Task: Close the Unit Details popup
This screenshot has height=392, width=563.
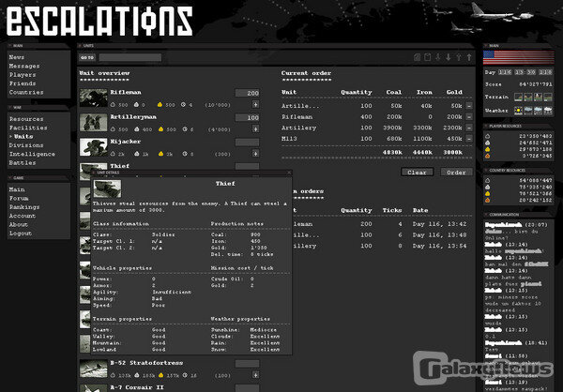Action: [289, 173]
